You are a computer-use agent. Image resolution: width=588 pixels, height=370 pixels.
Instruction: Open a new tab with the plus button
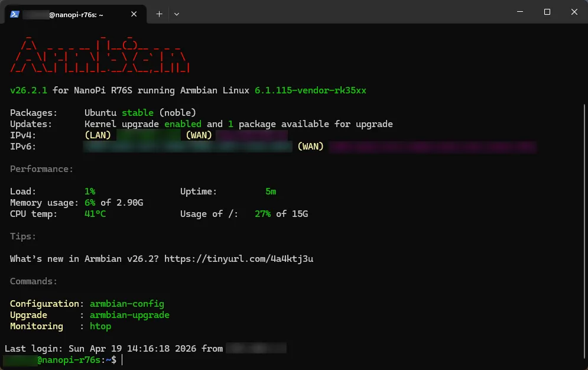point(159,14)
